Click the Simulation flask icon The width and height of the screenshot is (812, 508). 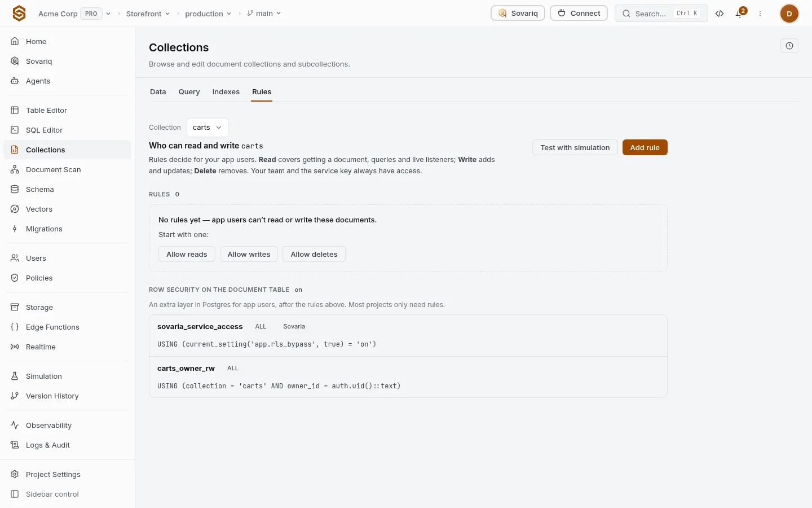(x=15, y=376)
